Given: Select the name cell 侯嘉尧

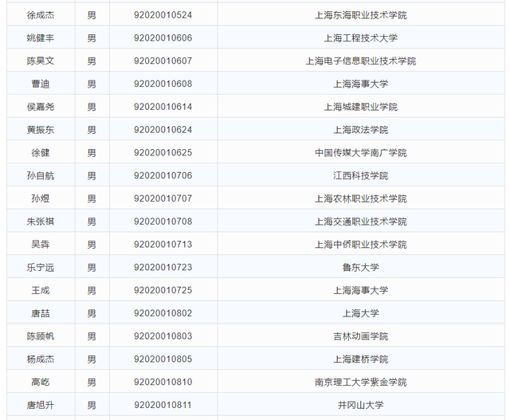Looking at the screenshot, I should (x=41, y=107).
